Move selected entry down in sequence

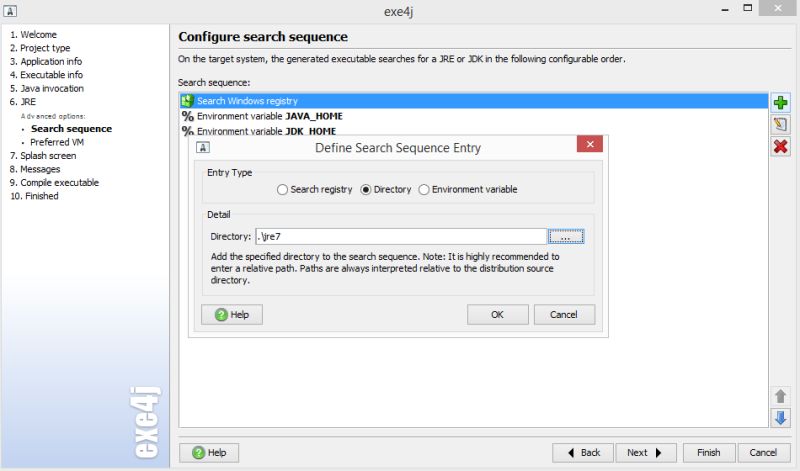point(780,418)
